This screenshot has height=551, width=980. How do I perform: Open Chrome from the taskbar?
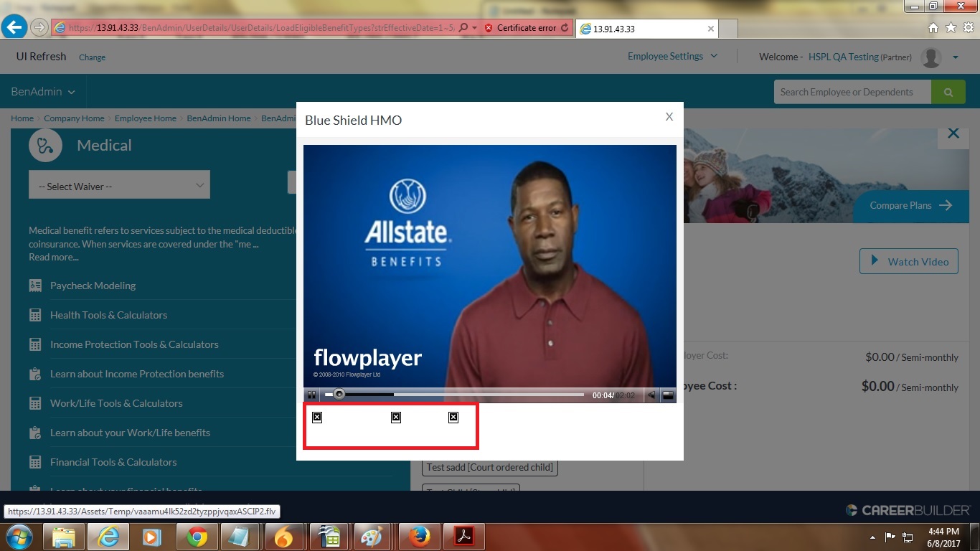click(x=197, y=537)
